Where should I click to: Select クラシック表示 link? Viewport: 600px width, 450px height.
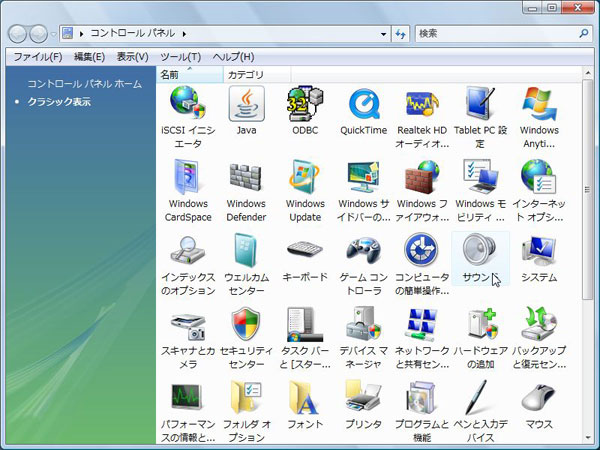(x=59, y=102)
